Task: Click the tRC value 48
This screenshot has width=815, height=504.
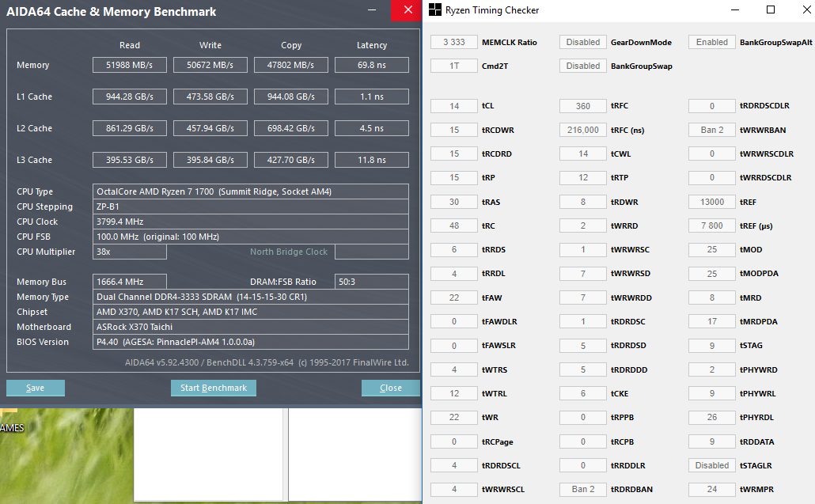Action: [x=453, y=226]
